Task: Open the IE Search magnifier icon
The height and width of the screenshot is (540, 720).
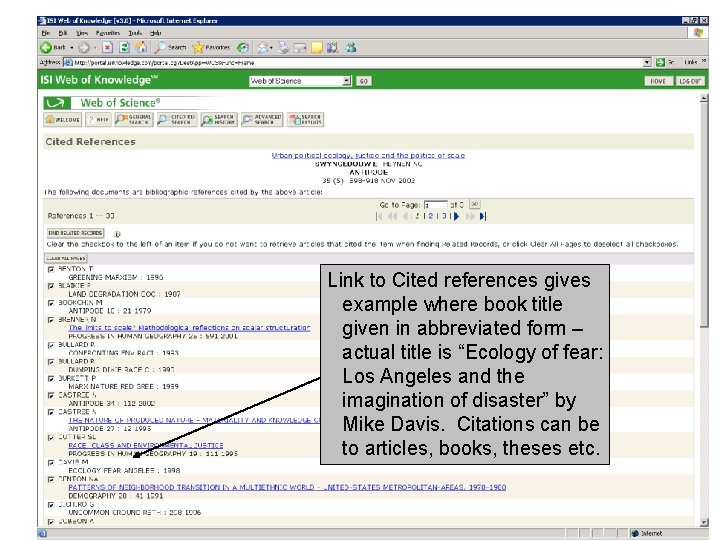Action: pyautogui.click(x=160, y=47)
